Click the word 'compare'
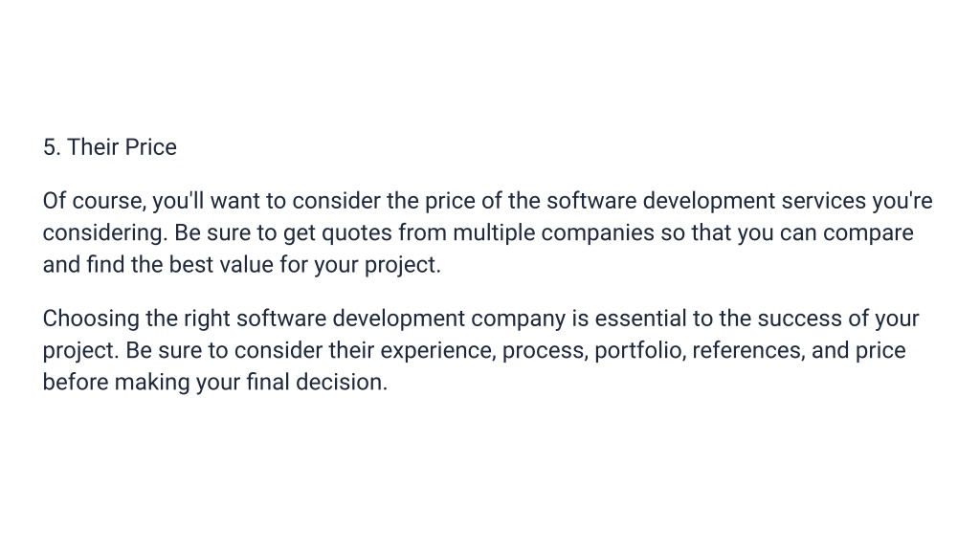Screen dimensions: 980x551 tap(868, 233)
